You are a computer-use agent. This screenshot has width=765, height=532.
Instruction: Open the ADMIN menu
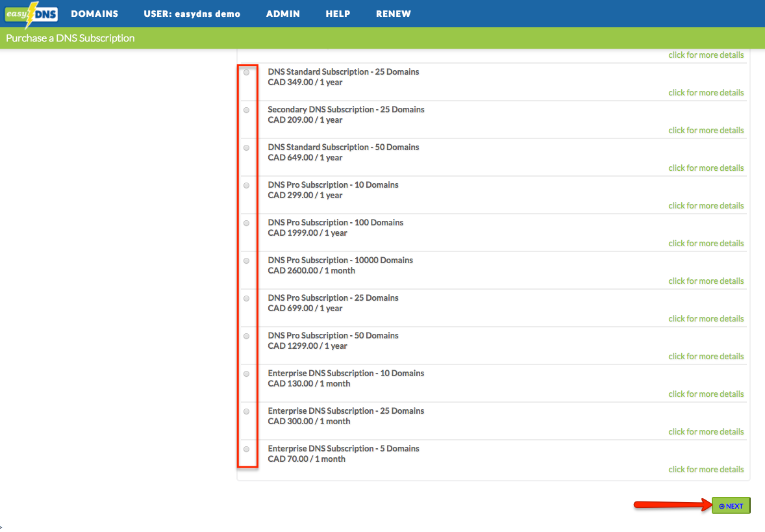coord(283,14)
